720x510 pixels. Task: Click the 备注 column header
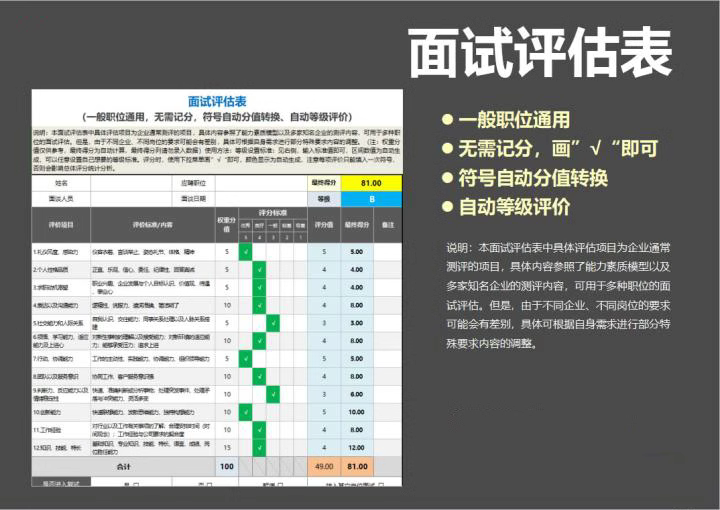point(388,225)
